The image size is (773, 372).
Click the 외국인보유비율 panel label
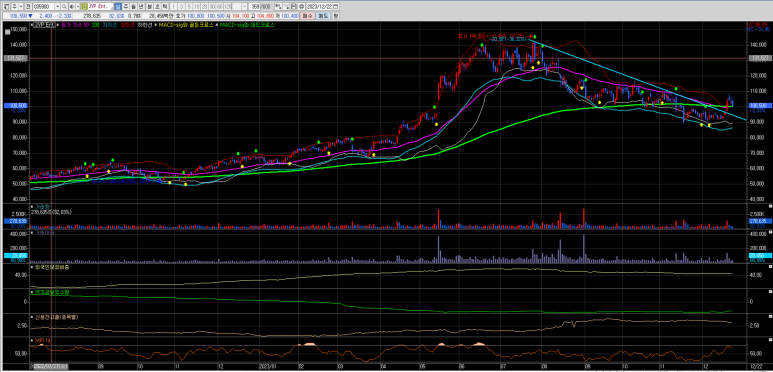51,267
